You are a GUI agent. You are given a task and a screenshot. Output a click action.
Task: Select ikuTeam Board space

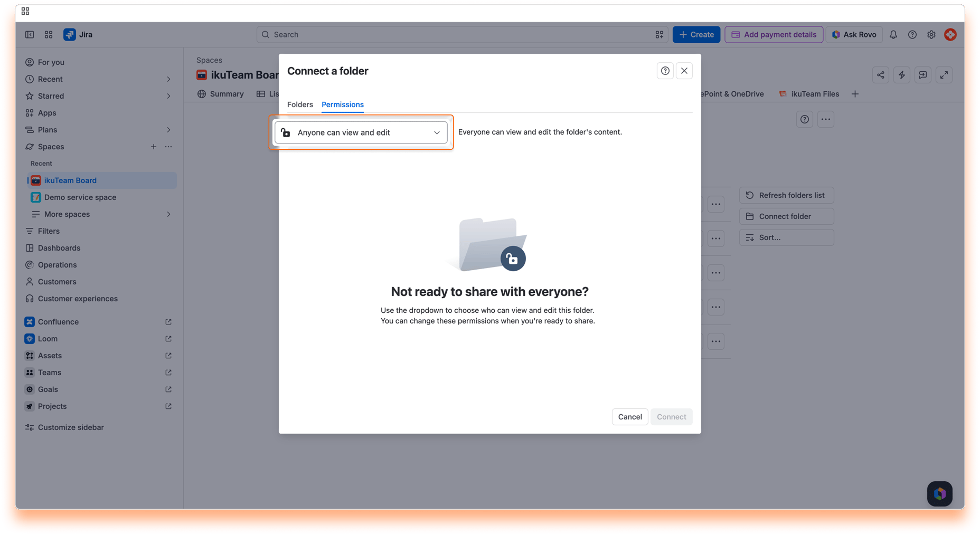click(x=102, y=180)
